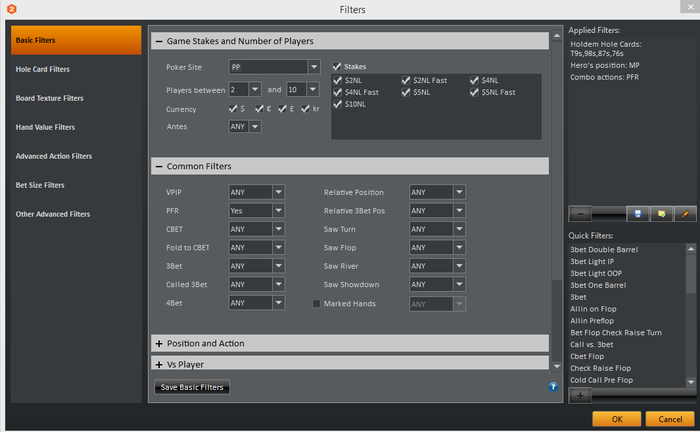Click the folder load filter icon
This screenshot has height=432, width=700.
click(x=661, y=214)
